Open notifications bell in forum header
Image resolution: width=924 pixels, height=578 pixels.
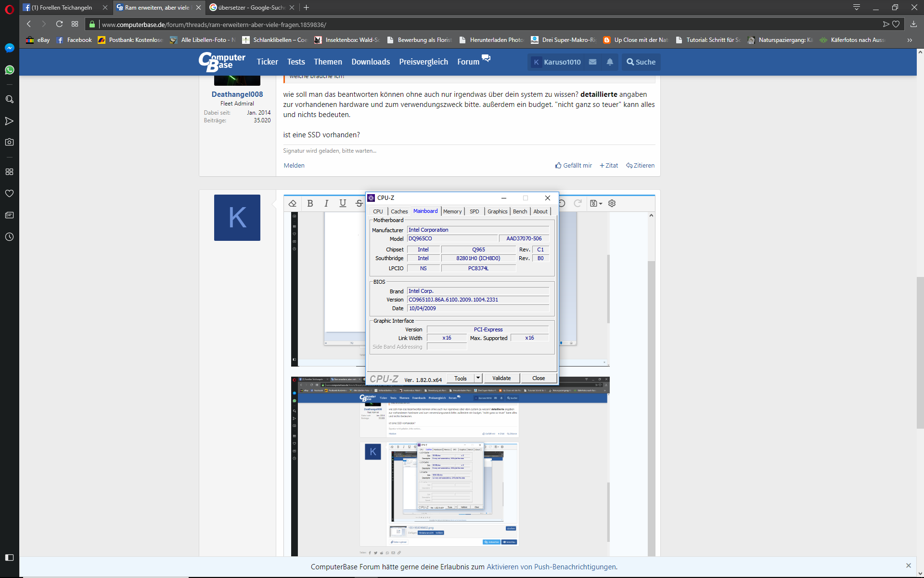point(609,62)
